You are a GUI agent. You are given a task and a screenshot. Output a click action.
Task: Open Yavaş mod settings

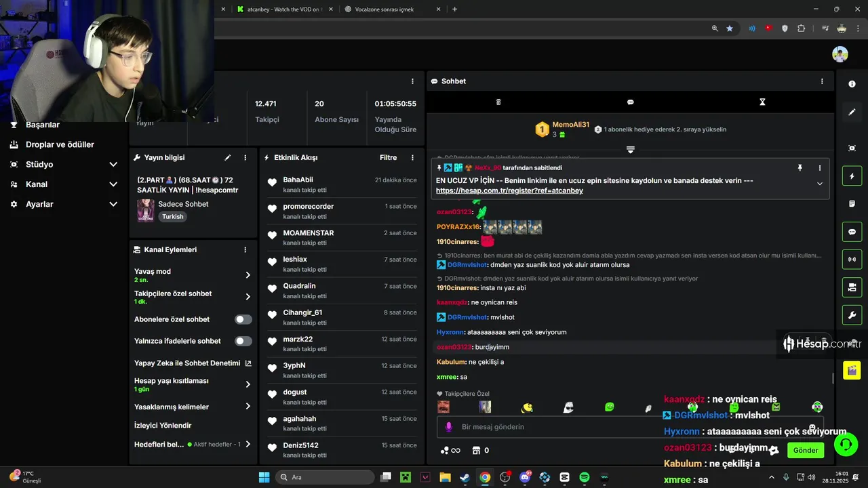[193, 274]
